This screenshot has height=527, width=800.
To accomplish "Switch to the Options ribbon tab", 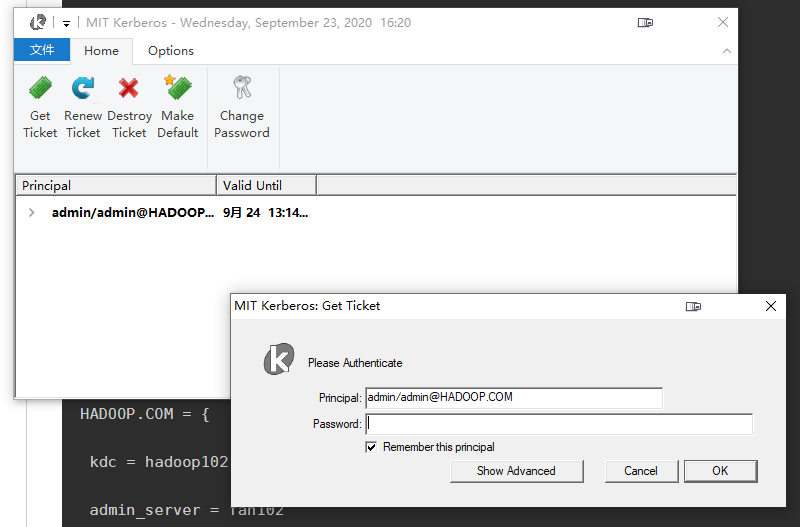I will [171, 51].
